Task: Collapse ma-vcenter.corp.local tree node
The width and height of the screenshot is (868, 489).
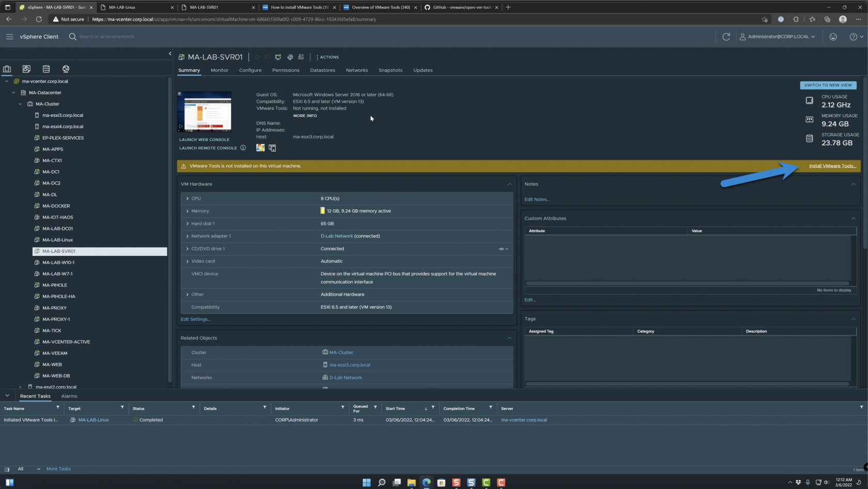Action: pos(7,81)
